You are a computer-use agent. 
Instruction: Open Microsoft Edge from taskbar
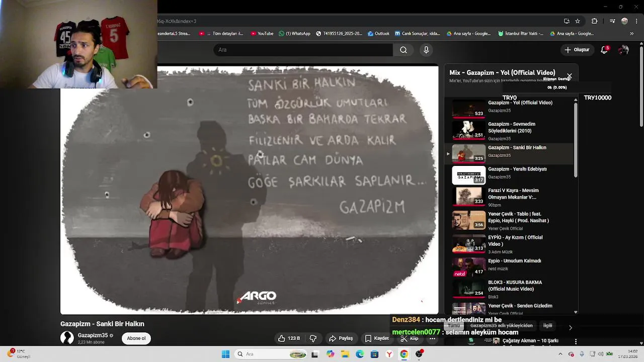(360, 354)
